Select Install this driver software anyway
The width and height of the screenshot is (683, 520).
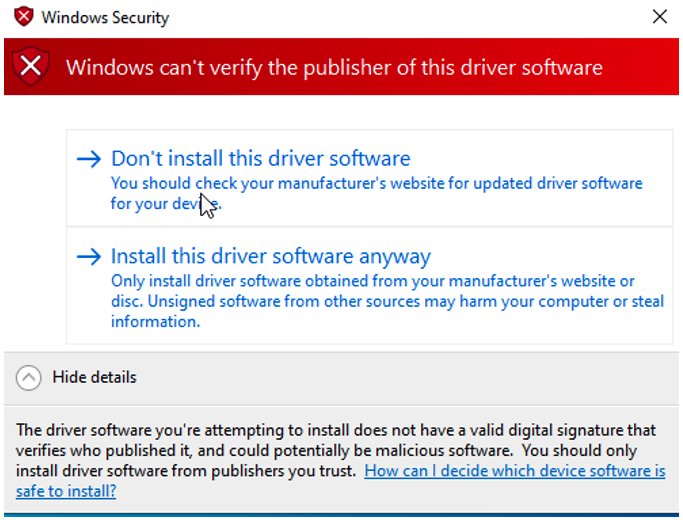pos(369,286)
